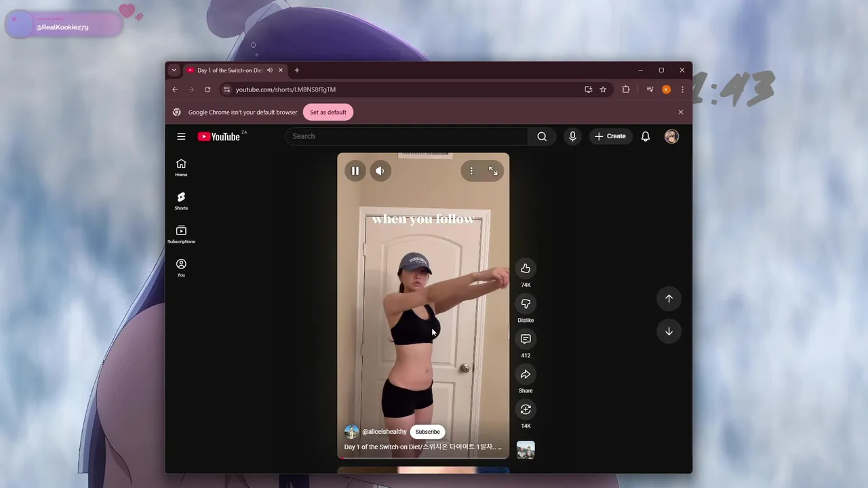Click the magnifier search button
Viewport: 868px width, 488px height.
tap(542, 136)
